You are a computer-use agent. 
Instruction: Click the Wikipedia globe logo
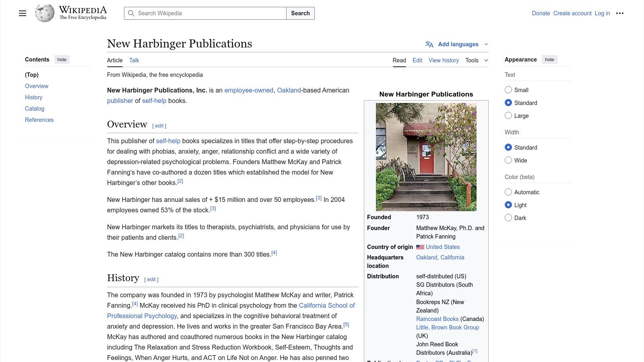(x=45, y=13)
